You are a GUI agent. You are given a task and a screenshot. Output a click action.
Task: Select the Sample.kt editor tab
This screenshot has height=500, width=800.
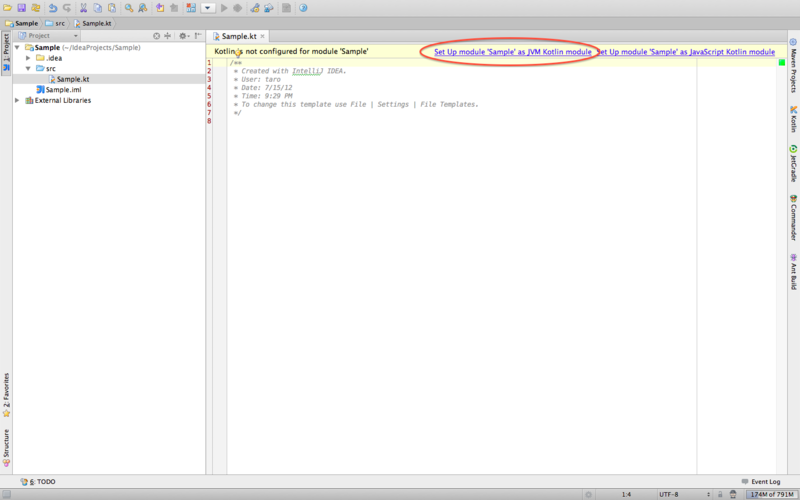(239, 36)
